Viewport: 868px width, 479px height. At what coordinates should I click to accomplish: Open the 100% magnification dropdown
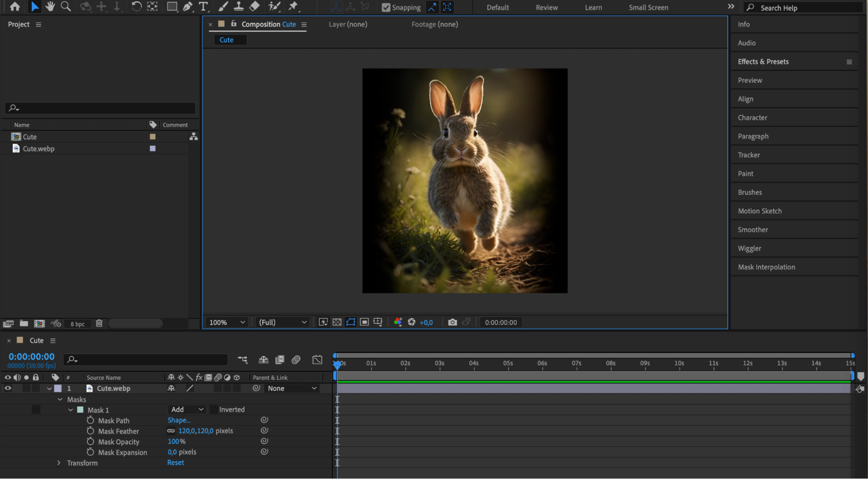click(x=227, y=322)
